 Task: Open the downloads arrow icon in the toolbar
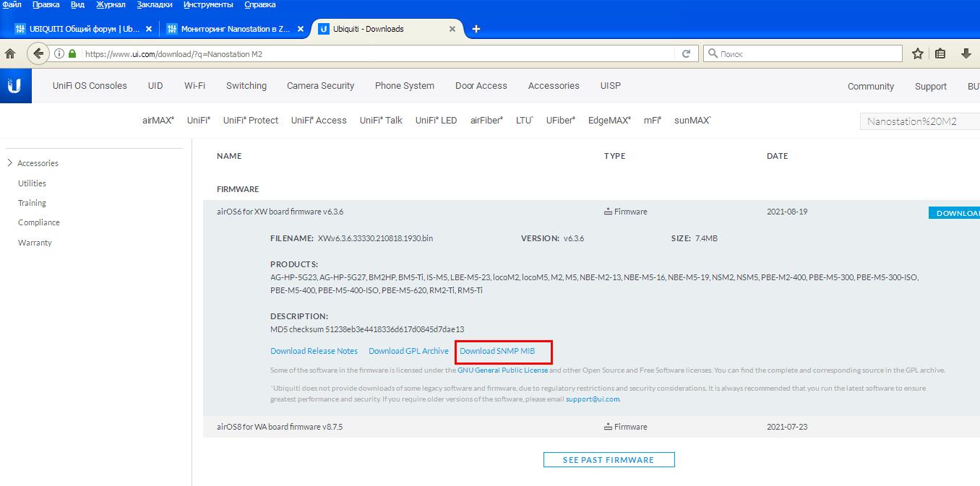(966, 53)
